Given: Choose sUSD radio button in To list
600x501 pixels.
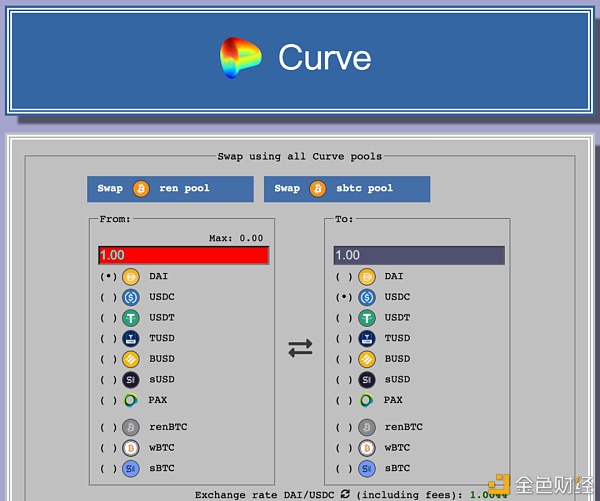Looking at the screenshot, I should pyautogui.click(x=343, y=380).
